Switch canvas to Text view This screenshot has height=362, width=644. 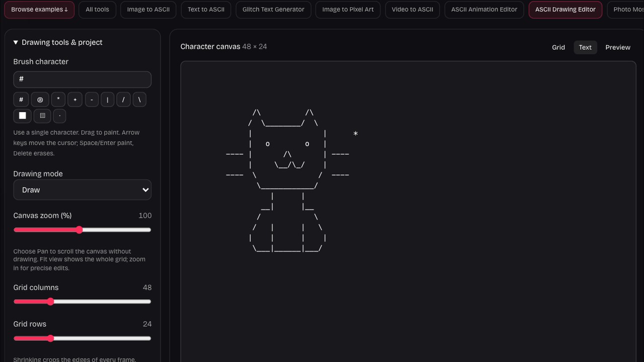[585, 47]
